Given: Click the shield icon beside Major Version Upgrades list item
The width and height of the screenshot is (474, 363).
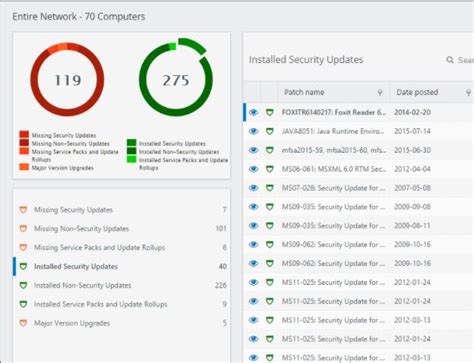Looking at the screenshot, I should pos(23,323).
